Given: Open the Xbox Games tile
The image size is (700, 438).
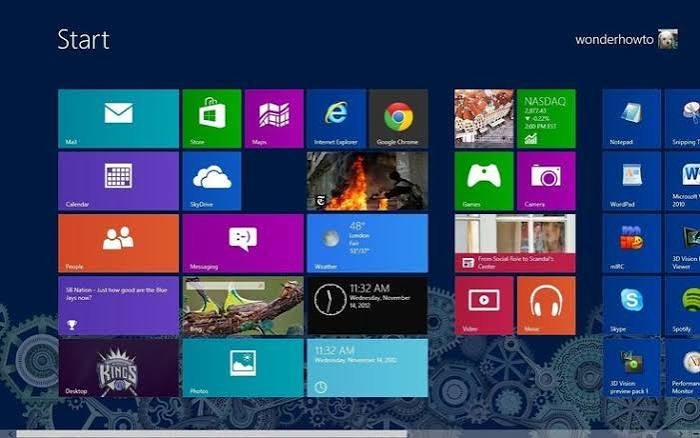Looking at the screenshot, I should [x=484, y=181].
